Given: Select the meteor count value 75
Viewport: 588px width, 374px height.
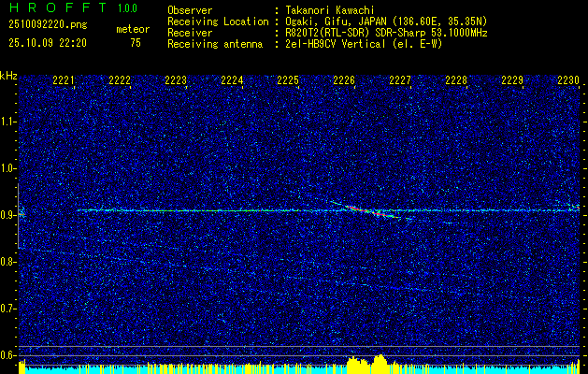Looking at the screenshot, I should (136, 43).
